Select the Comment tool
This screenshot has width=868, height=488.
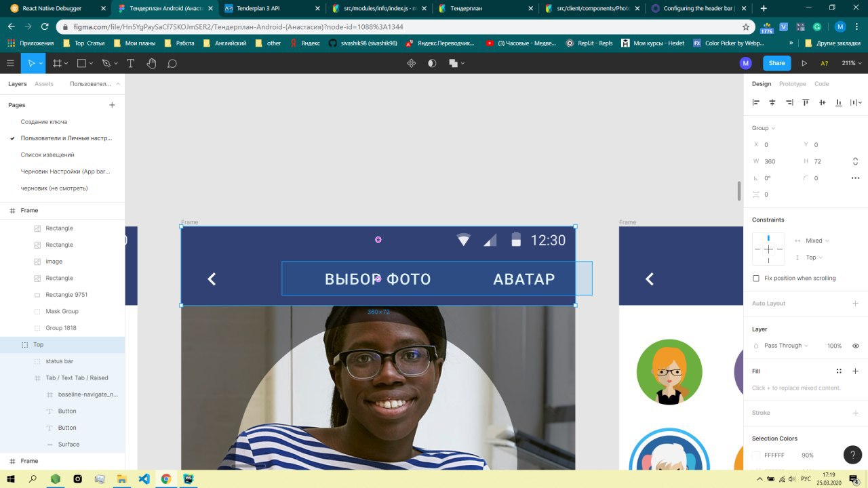click(x=172, y=63)
